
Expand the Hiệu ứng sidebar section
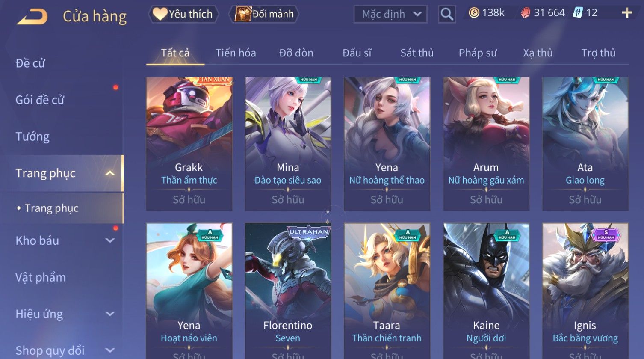[110, 314]
